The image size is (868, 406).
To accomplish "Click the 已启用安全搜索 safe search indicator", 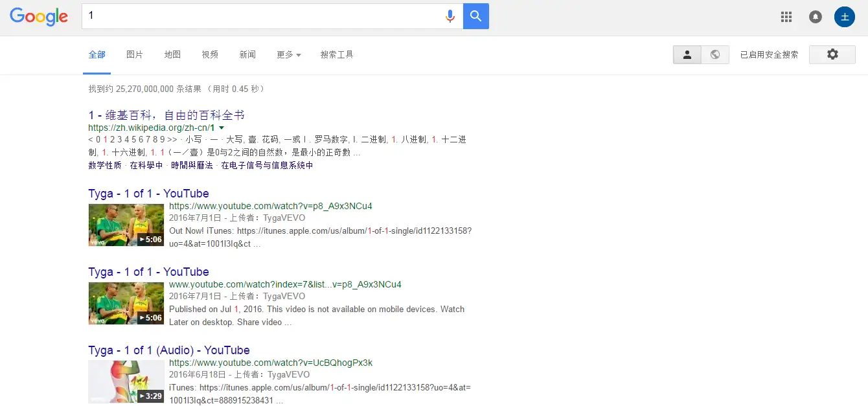I will point(768,55).
